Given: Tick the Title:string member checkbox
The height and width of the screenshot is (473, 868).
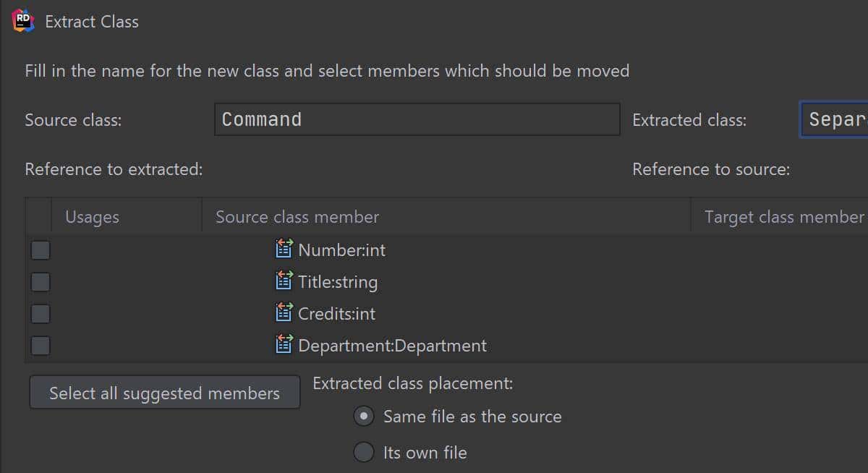Looking at the screenshot, I should point(41,282).
